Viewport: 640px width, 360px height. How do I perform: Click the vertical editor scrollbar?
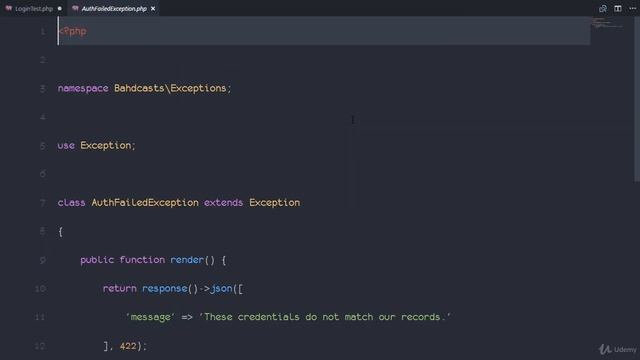click(x=637, y=100)
